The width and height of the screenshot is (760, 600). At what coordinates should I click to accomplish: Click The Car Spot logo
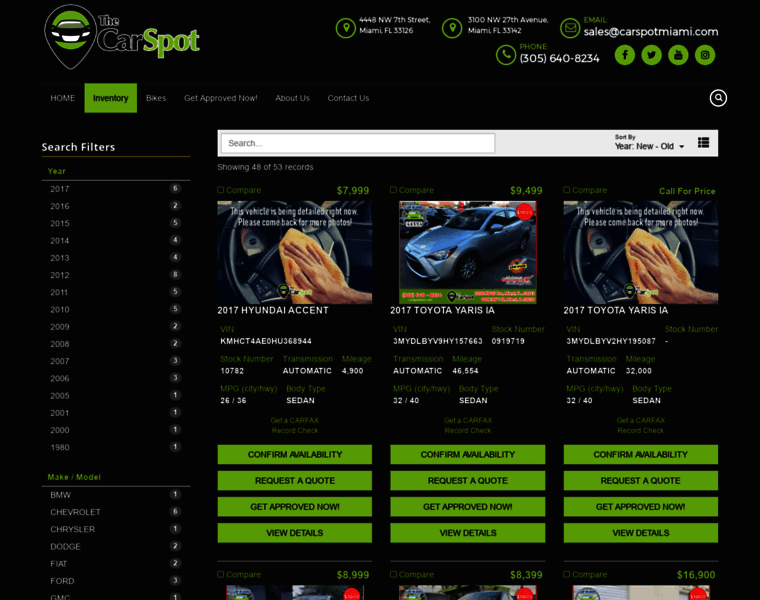click(122, 37)
